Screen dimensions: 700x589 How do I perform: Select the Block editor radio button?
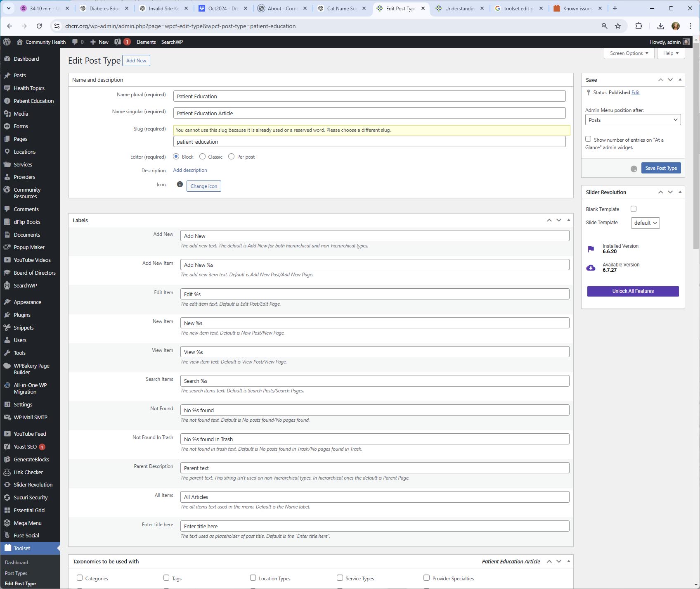point(176,157)
